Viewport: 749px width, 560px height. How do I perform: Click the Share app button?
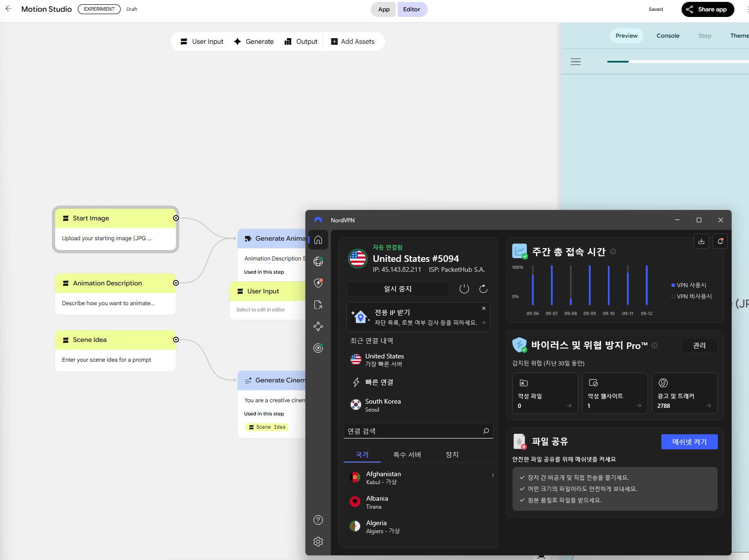click(708, 9)
